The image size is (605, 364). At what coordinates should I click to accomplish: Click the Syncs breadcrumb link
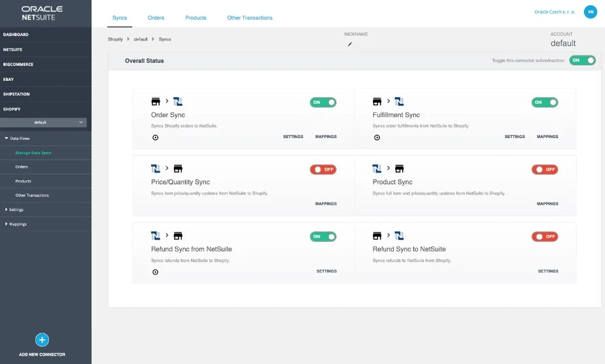coord(165,39)
